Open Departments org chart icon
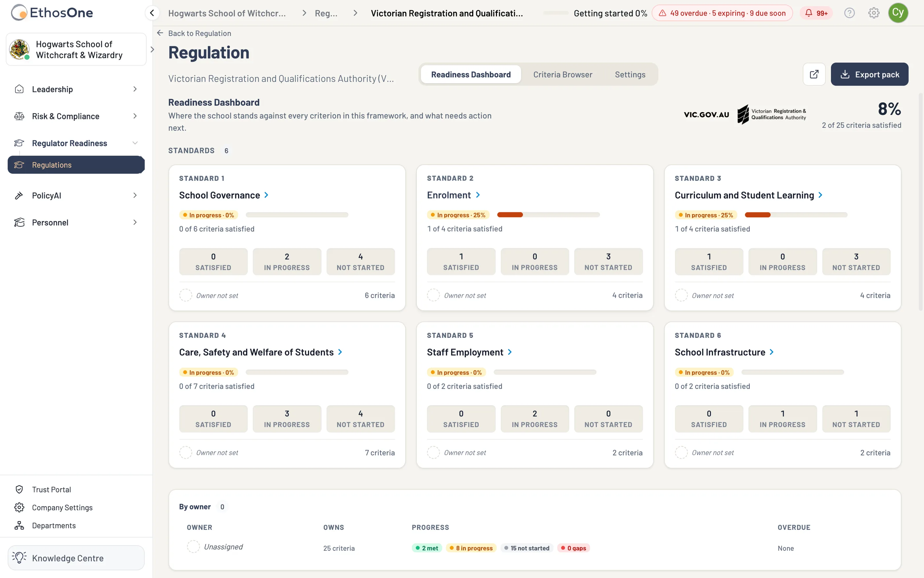The width and height of the screenshot is (924, 578). click(x=19, y=525)
